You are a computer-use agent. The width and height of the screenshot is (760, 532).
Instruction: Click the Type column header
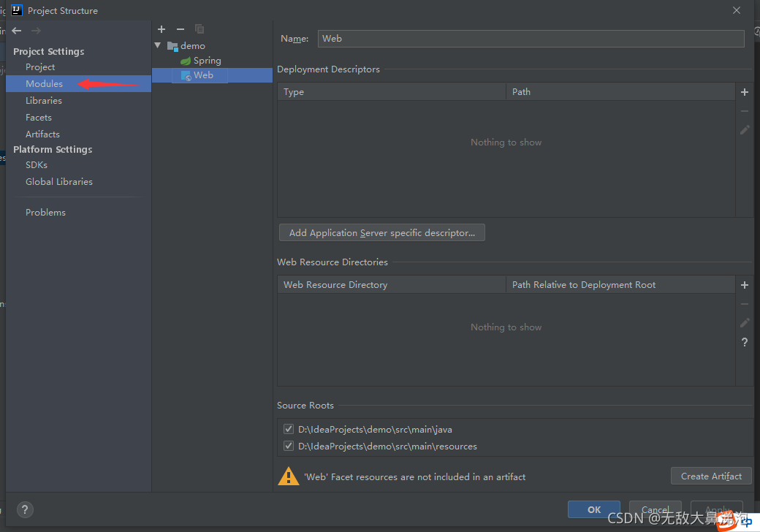392,91
